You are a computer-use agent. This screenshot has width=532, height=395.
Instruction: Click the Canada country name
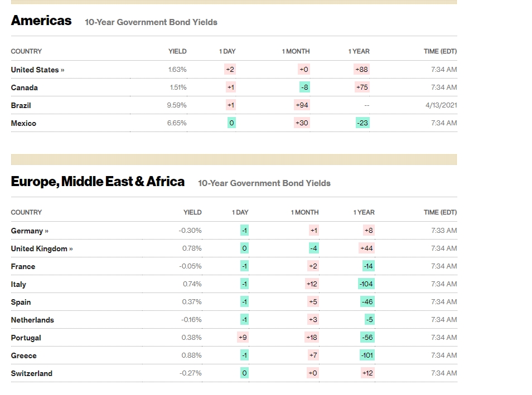[x=25, y=87]
